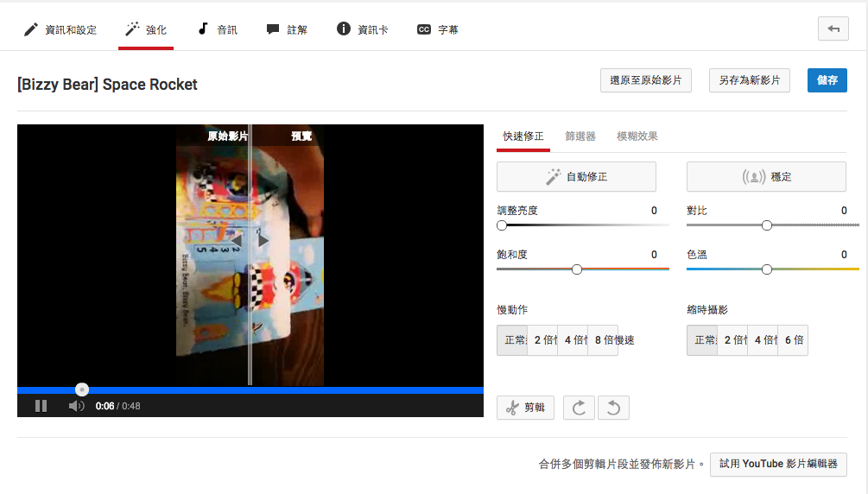
Task: Select the 模糊效果 sub-tab
Action: coord(637,136)
